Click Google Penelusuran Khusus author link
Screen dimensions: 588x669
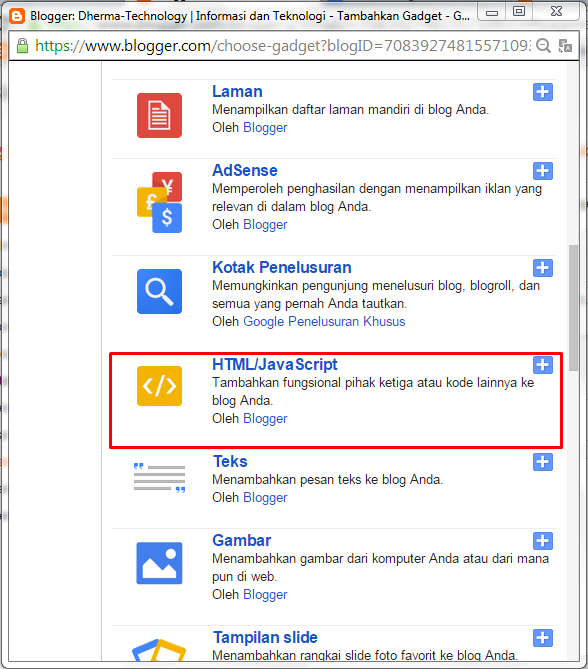coord(324,321)
